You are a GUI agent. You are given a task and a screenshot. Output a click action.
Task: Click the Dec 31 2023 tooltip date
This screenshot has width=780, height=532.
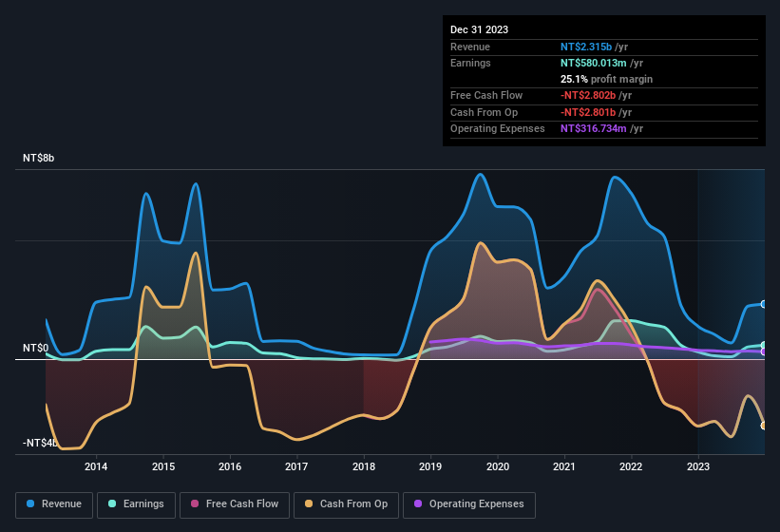tap(479, 29)
